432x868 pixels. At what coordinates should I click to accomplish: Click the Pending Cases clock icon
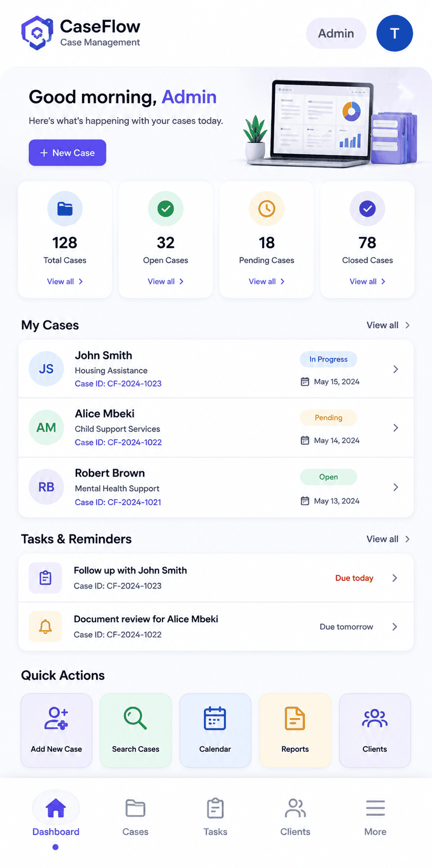click(x=267, y=209)
